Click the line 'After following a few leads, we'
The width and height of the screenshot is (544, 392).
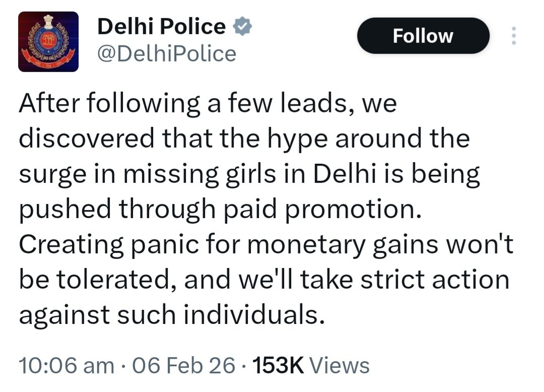tap(208, 104)
